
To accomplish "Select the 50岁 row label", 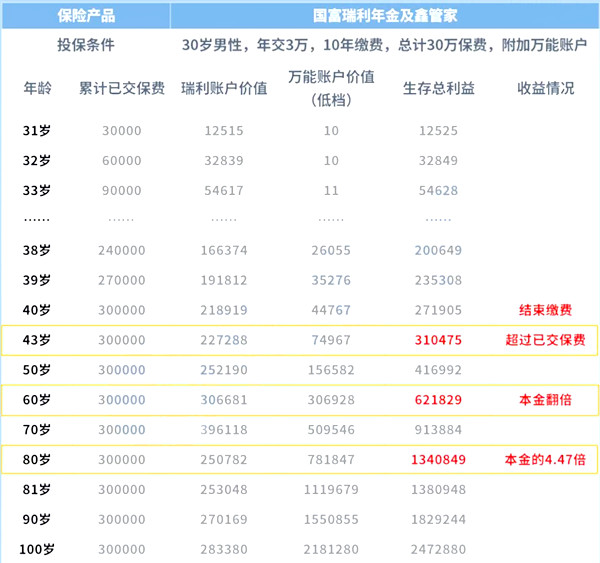I will tap(37, 370).
